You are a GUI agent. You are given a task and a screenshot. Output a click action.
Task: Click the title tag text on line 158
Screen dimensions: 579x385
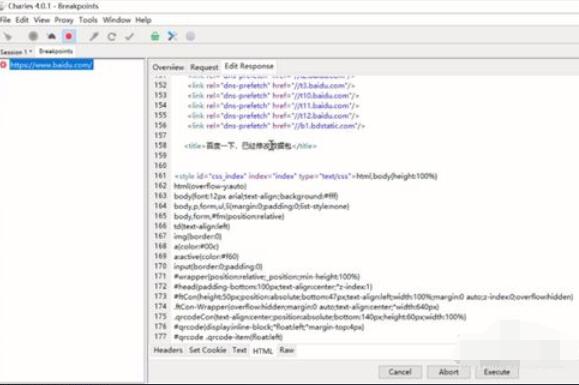(250, 146)
